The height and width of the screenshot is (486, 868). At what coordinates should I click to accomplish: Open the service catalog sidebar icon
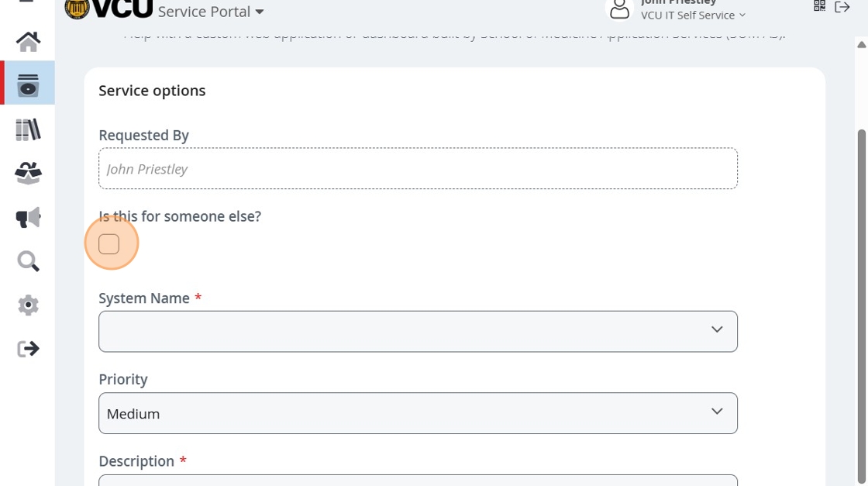(x=28, y=84)
